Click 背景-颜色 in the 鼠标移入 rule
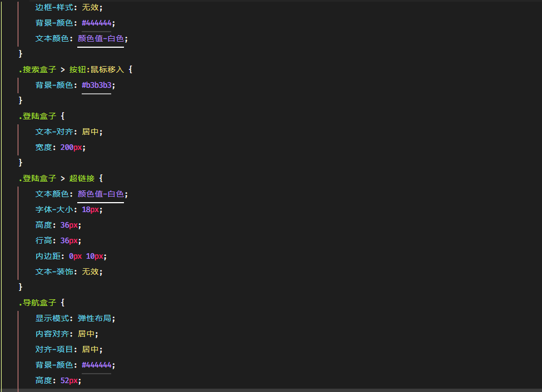Image resolution: width=542 pixels, height=392 pixels. coord(54,85)
